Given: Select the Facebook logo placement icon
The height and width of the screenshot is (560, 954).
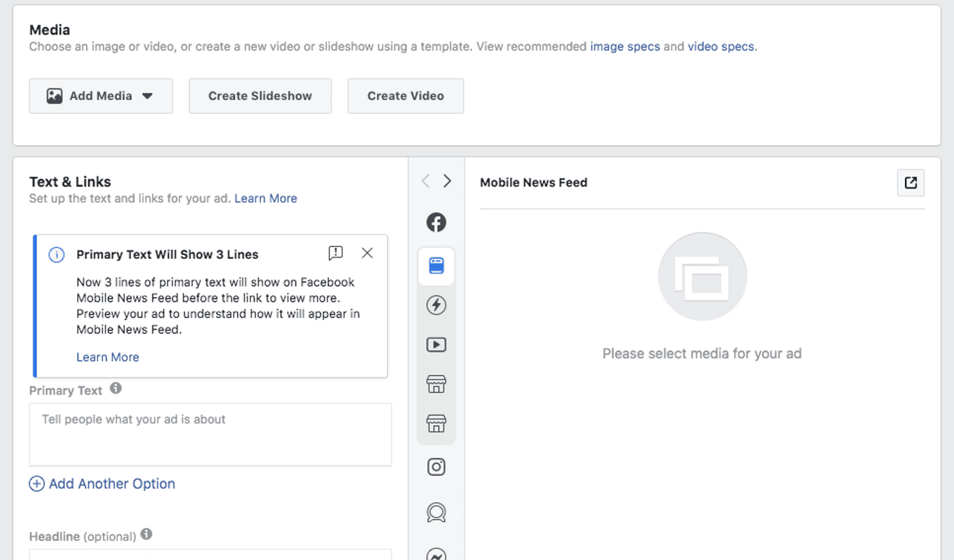Looking at the screenshot, I should [436, 222].
